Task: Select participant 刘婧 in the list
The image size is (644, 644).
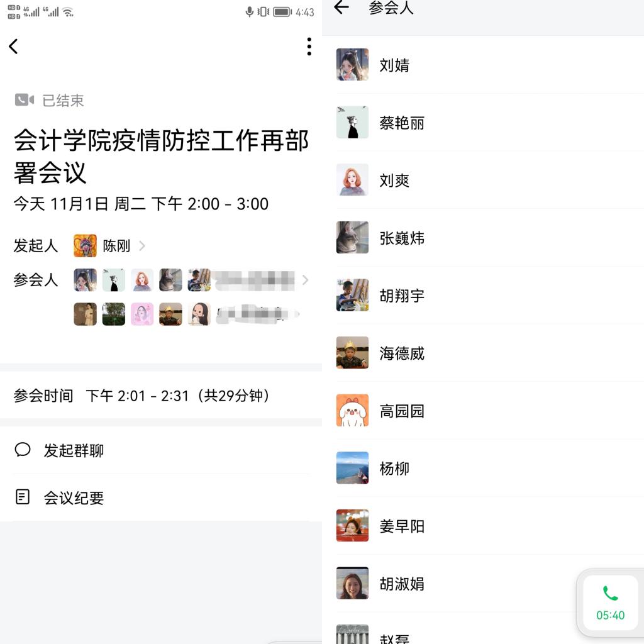Action: [x=490, y=65]
